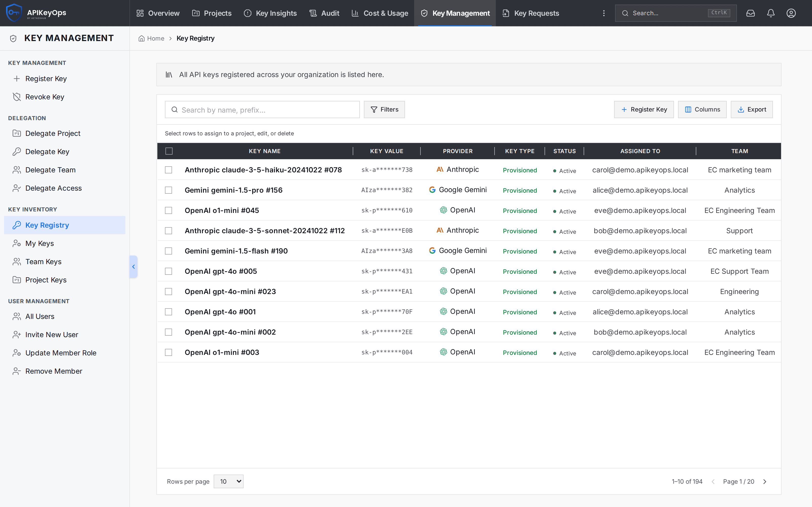Open the Filters button
Image resolution: width=812 pixels, height=507 pixels.
pyautogui.click(x=384, y=109)
